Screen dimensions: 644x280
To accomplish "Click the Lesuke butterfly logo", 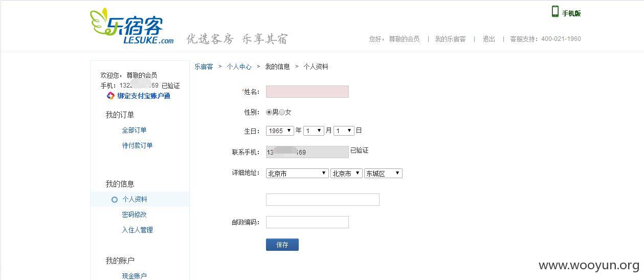I will pos(131,26).
